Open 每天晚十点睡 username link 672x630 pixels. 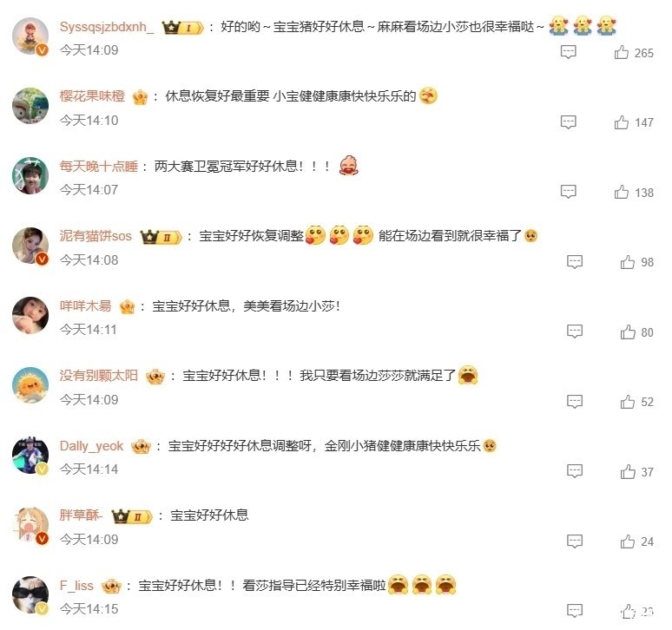tap(99, 166)
